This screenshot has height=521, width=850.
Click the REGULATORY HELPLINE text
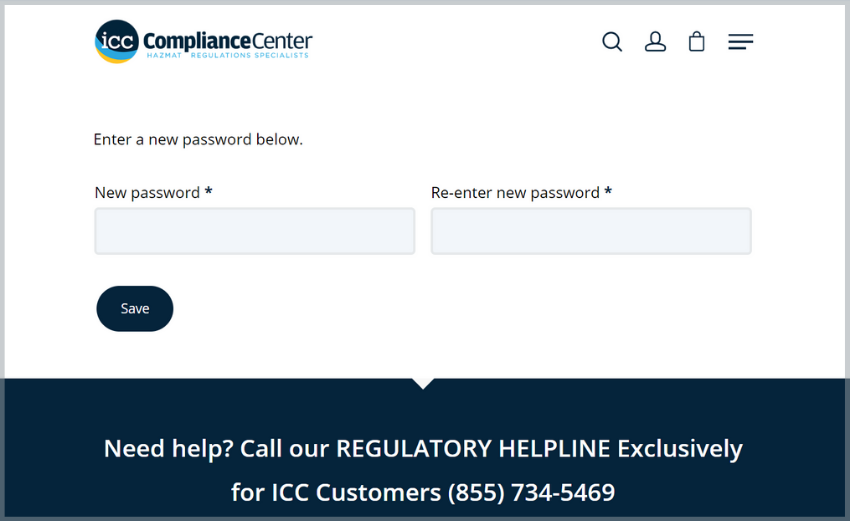pyautogui.click(x=472, y=448)
